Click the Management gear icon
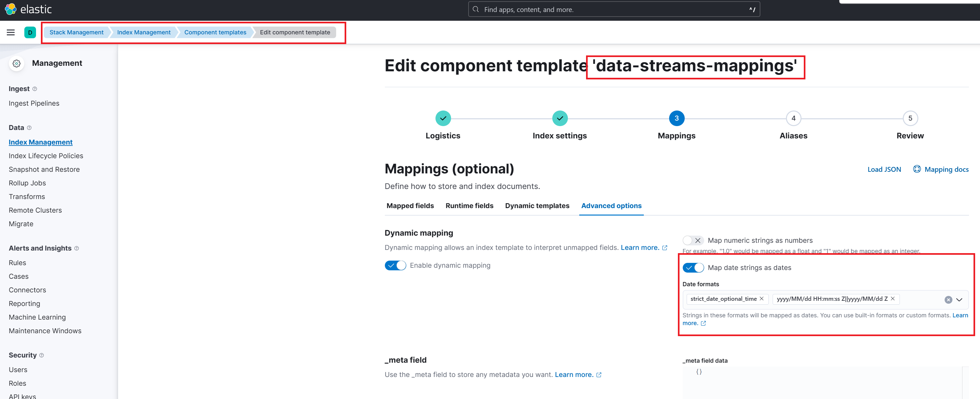 tap(16, 64)
